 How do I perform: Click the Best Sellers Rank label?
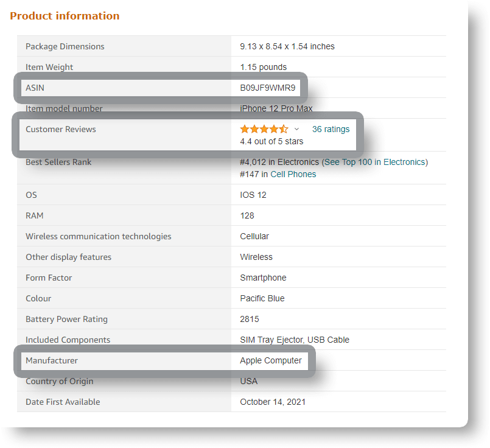click(x=58, y=162)
